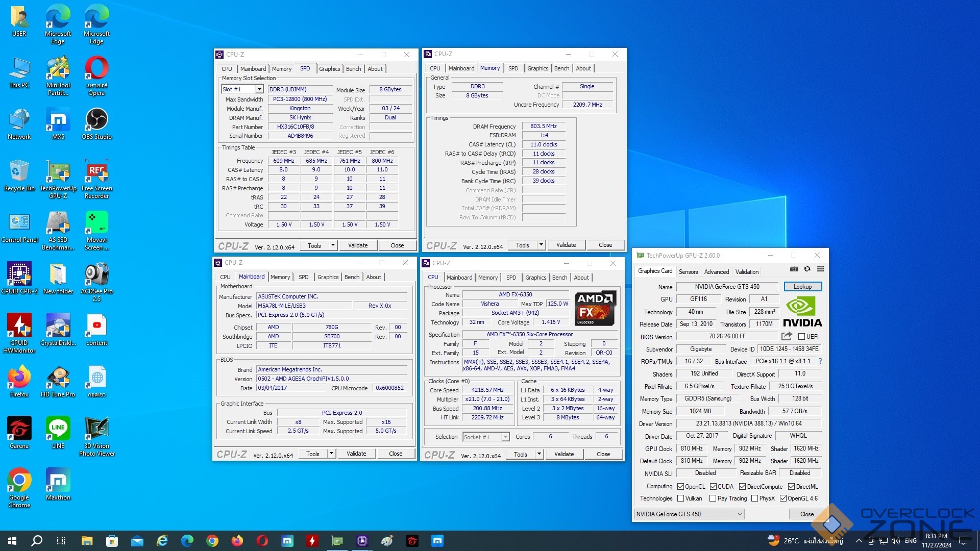
Task: Select Bench tab in the SPD CPU-Z window
Action: tap(353, 69)
